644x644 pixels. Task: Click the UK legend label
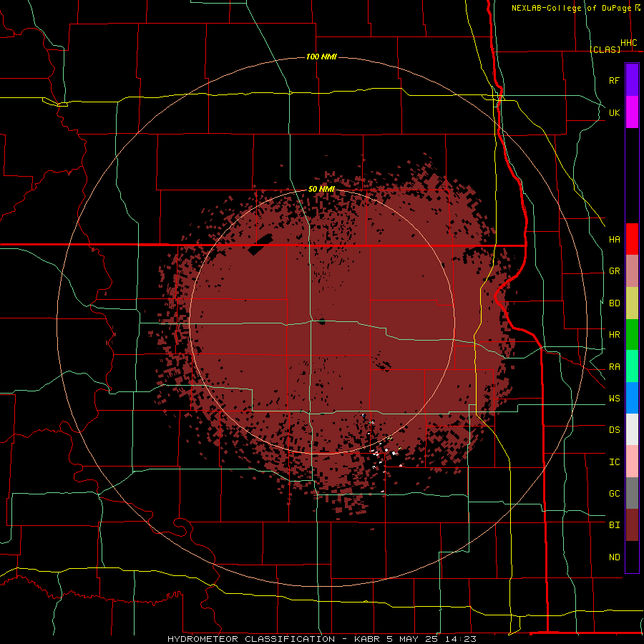click(x=614, y=112)
